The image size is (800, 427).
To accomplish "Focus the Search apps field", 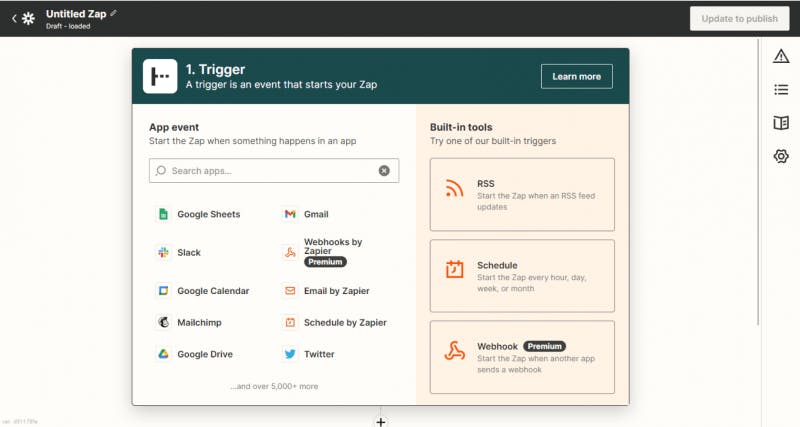I will pos(274,170).
